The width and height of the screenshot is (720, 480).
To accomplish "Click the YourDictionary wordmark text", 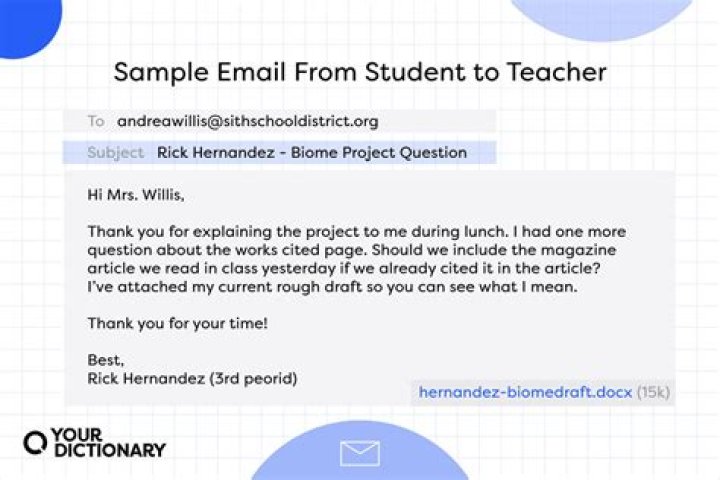I will pos(110,442).
